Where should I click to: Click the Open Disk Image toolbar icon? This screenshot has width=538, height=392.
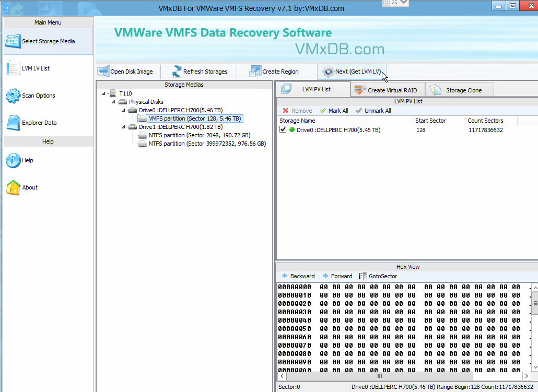pyautogui.click(x=103, y=72)
